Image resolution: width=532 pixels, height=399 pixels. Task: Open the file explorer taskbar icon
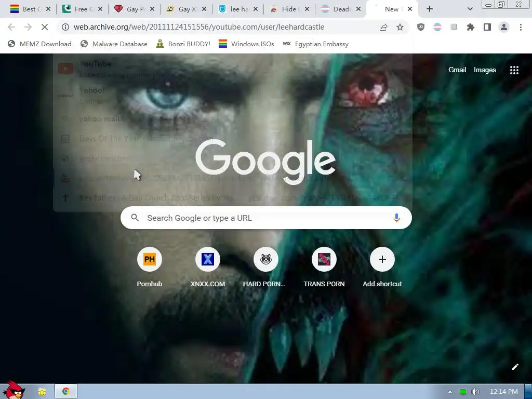42,392
